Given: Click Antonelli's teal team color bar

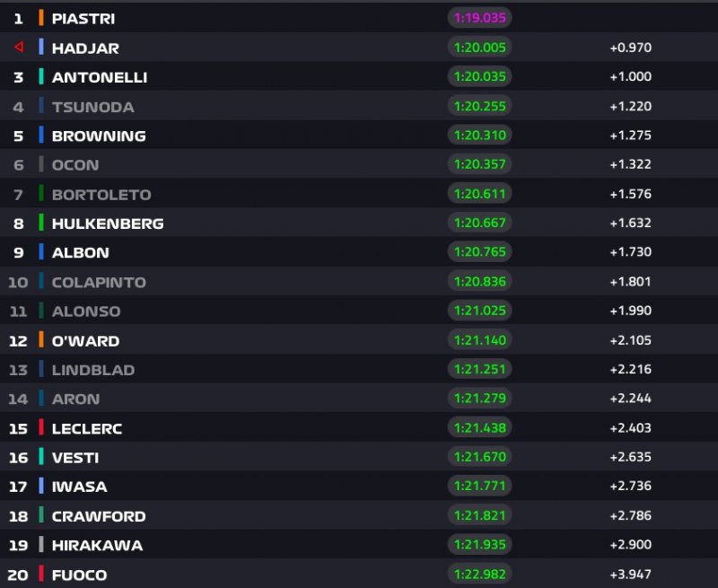Looking at the screenshot, I should click(x=41, y=77).
